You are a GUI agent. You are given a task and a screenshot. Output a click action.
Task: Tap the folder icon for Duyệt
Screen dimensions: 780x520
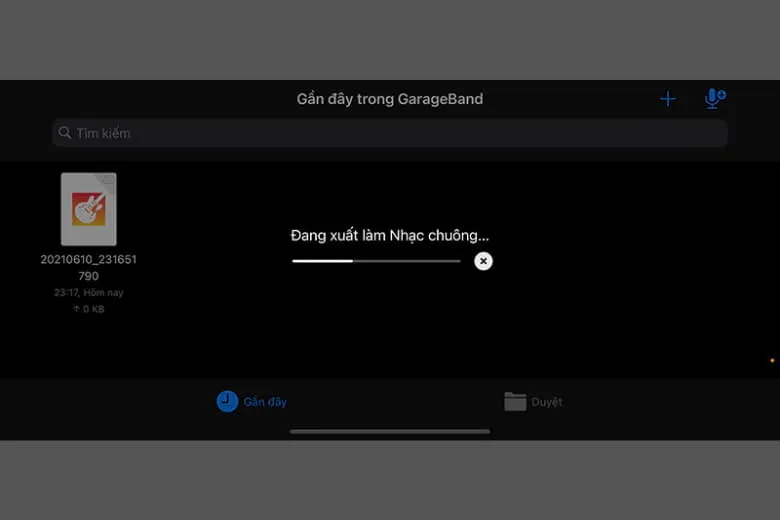click(x=515, y=402)
